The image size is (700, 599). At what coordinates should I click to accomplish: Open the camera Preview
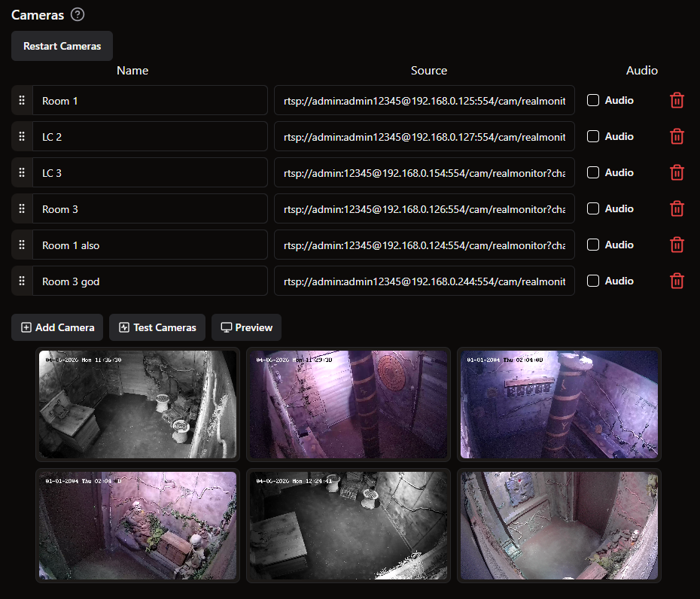click(246, 327)
